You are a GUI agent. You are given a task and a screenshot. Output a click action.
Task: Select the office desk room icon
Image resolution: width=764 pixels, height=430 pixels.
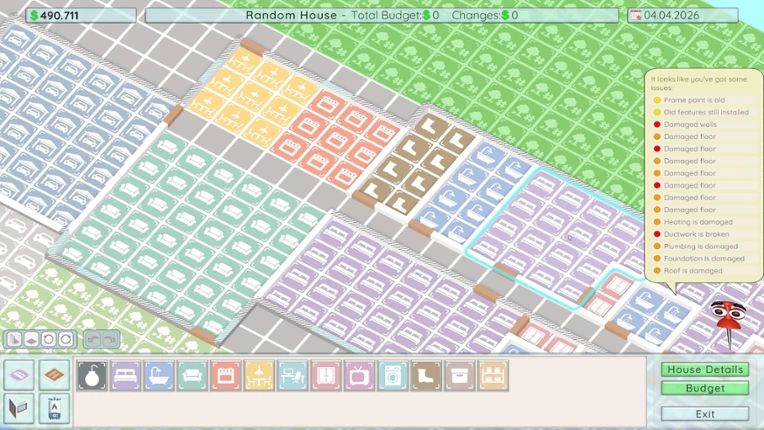pos(293,375)
